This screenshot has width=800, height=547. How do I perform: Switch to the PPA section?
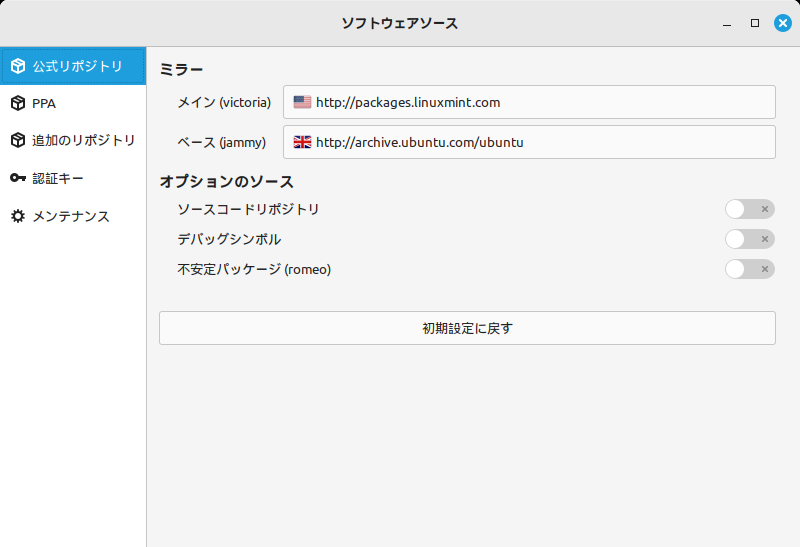point(73,103)
